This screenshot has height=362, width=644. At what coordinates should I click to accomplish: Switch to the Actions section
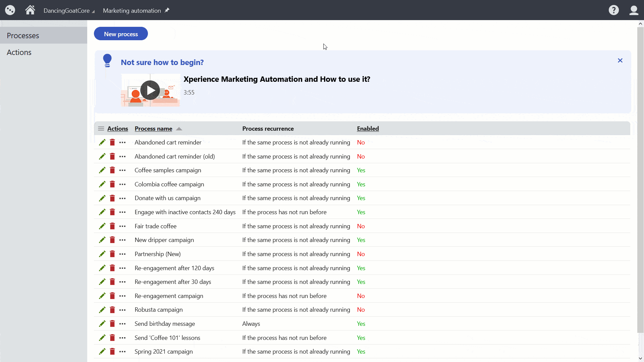pyautogui.click(x=19, y=52)
